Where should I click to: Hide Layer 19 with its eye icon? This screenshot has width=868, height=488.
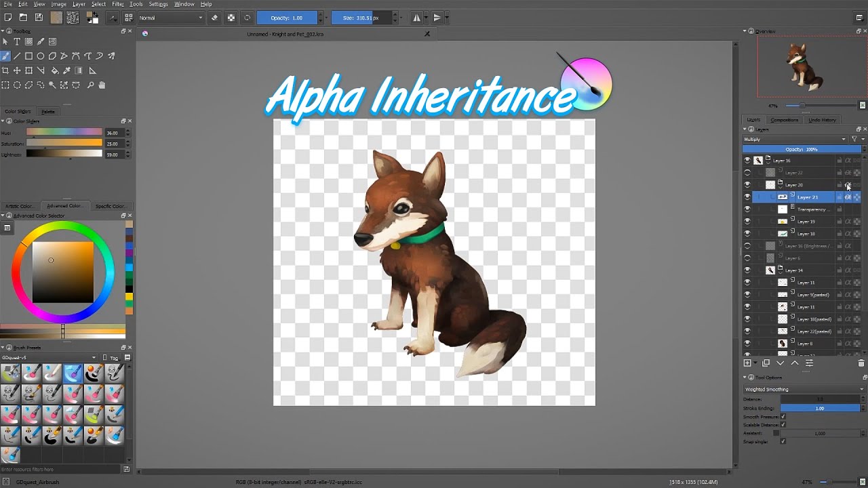point(747,222)
